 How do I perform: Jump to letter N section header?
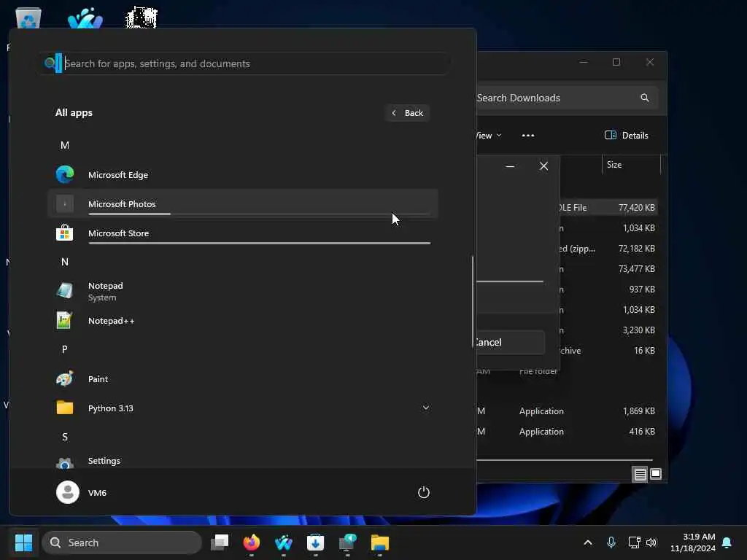click(65, 262)
